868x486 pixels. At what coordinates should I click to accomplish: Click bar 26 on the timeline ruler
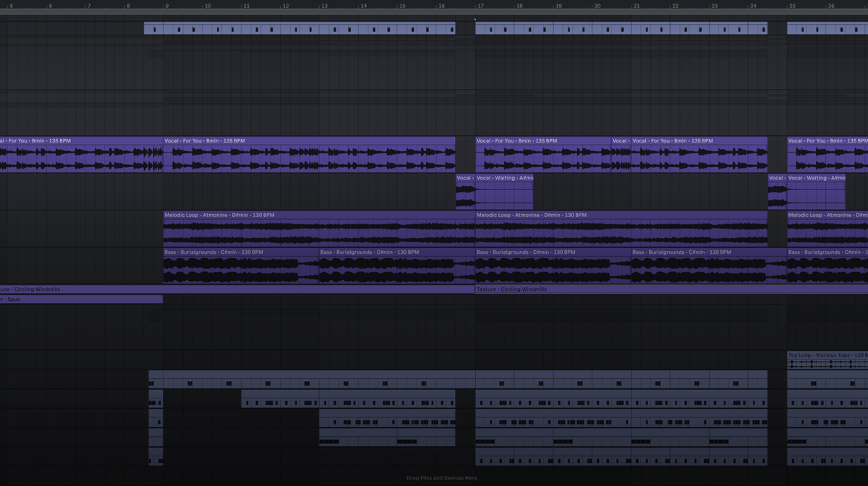pyautogui.click(x=832, y=6)
